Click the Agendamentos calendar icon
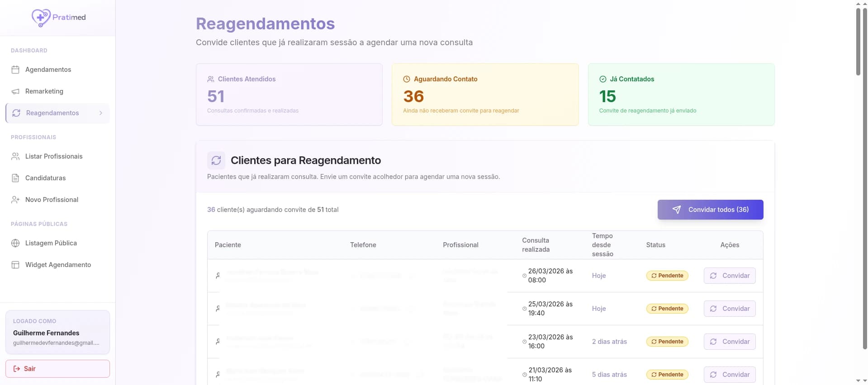 click(15, 70)
